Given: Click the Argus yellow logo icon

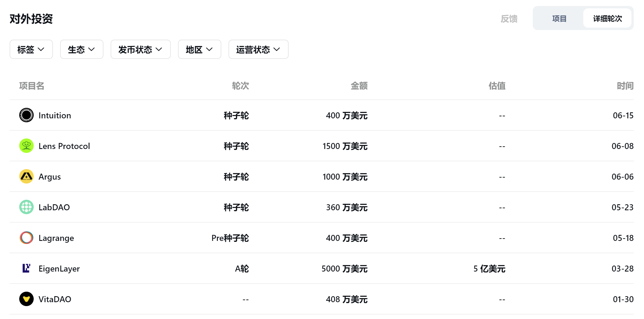Looking at the screenshot, I should click(26, 177).
